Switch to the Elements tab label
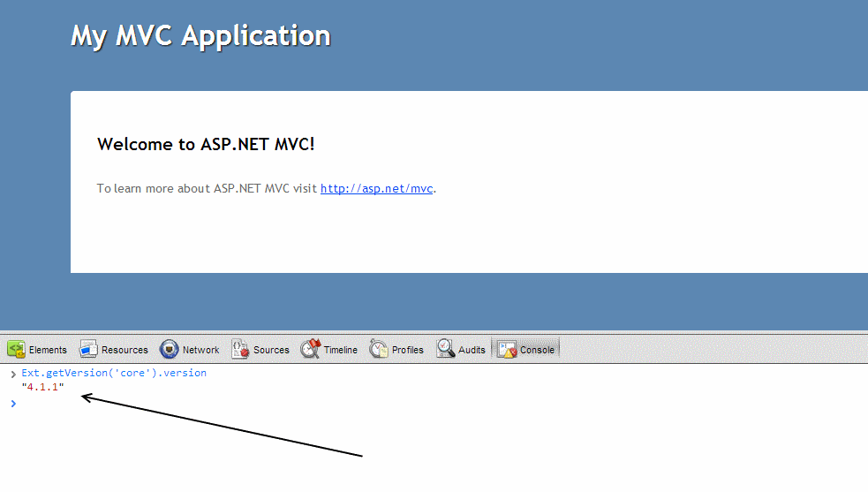Screen dimensions: 868x492 [48, 350]
